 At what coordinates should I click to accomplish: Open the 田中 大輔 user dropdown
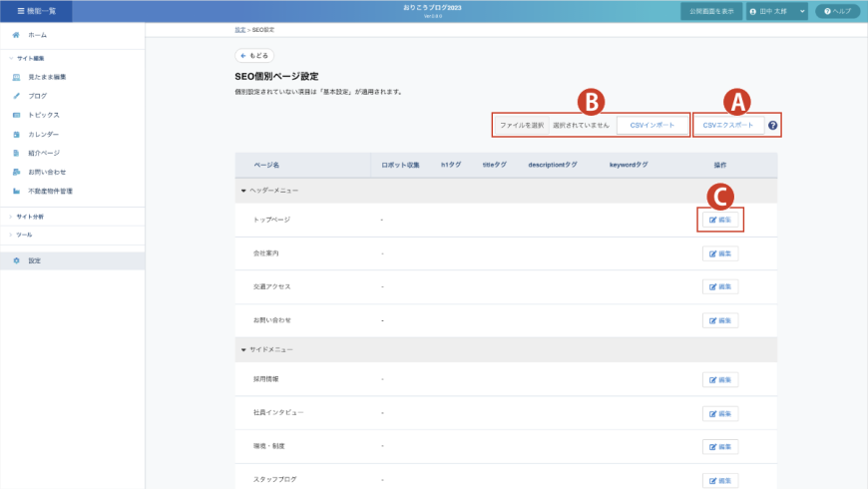pyautogui.click(x=777, y=11)
